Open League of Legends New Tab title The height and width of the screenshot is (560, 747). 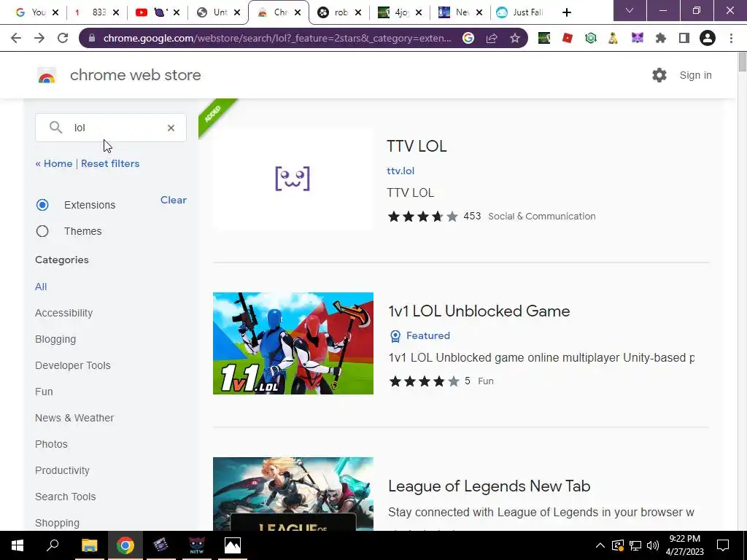[489, 486]
